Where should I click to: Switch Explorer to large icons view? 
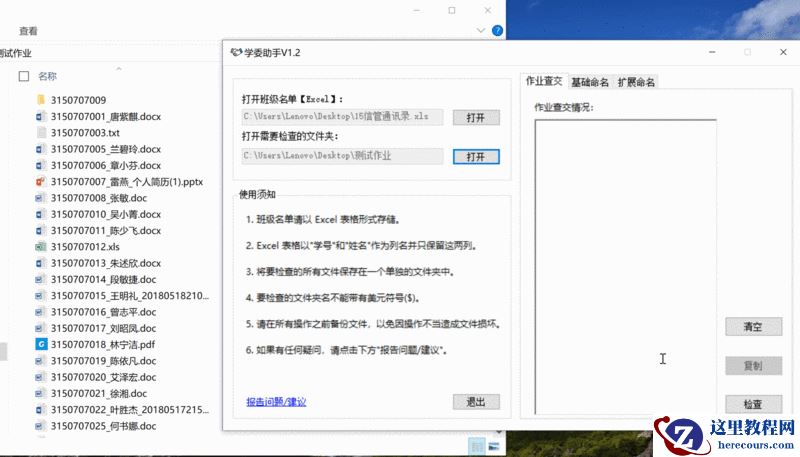(493, 446)
